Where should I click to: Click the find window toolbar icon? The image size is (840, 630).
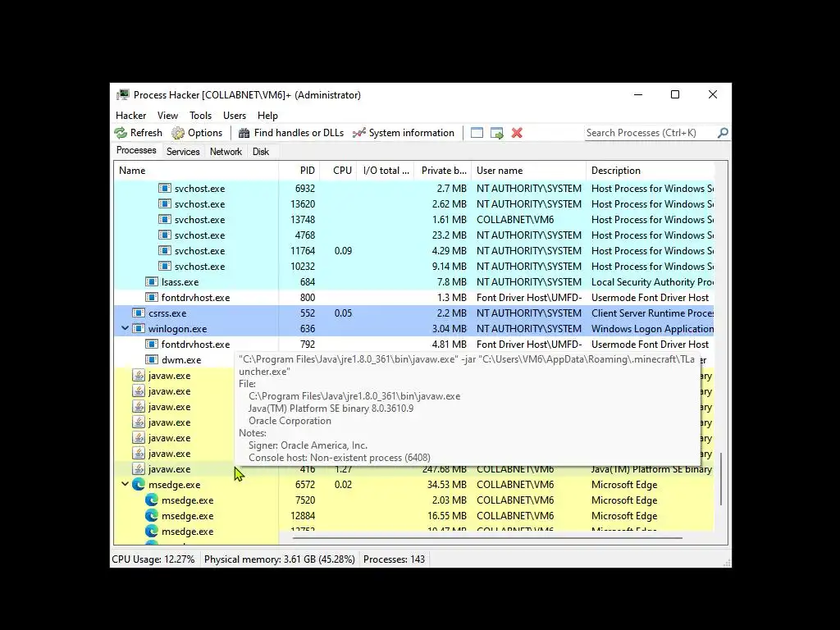tap(477, 133)
